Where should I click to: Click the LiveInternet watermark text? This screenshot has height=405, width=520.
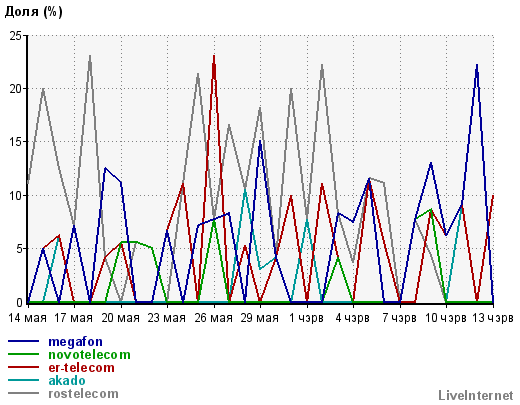(x=476, y=395)
